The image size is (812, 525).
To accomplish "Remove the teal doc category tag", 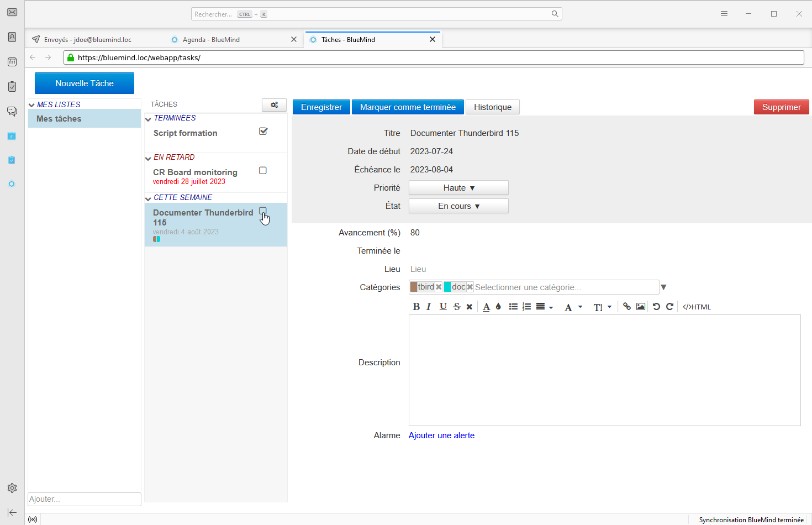I will pyautogui.click(x=470, y=287).
